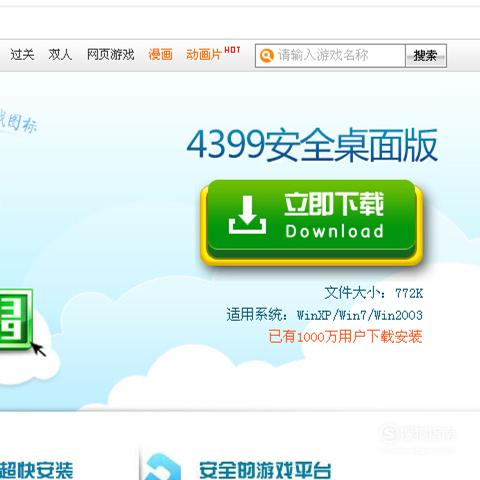This screenshot has width=480, height=480.
Task: Click the 安全的游戏平台 heading
Action: pyautogui.click(x=265, y=470)
